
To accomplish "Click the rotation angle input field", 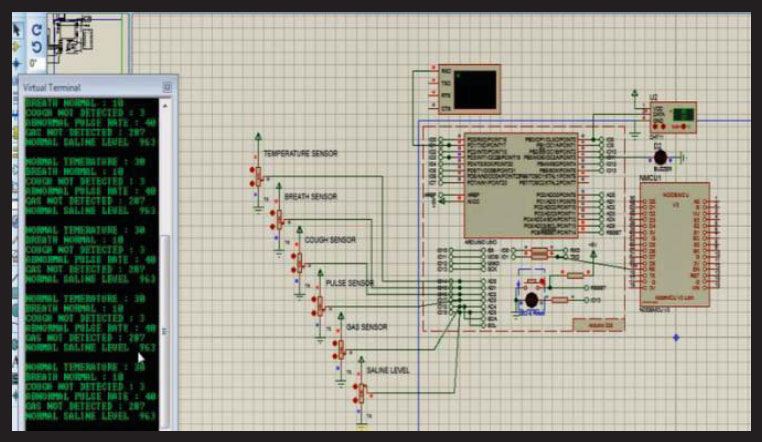I will tap(37, 62).
